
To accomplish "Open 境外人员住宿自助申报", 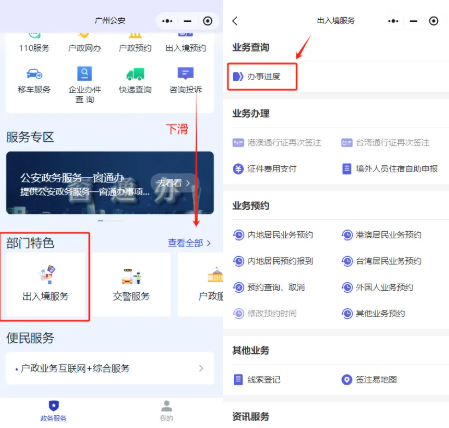I will pos(389,169).
